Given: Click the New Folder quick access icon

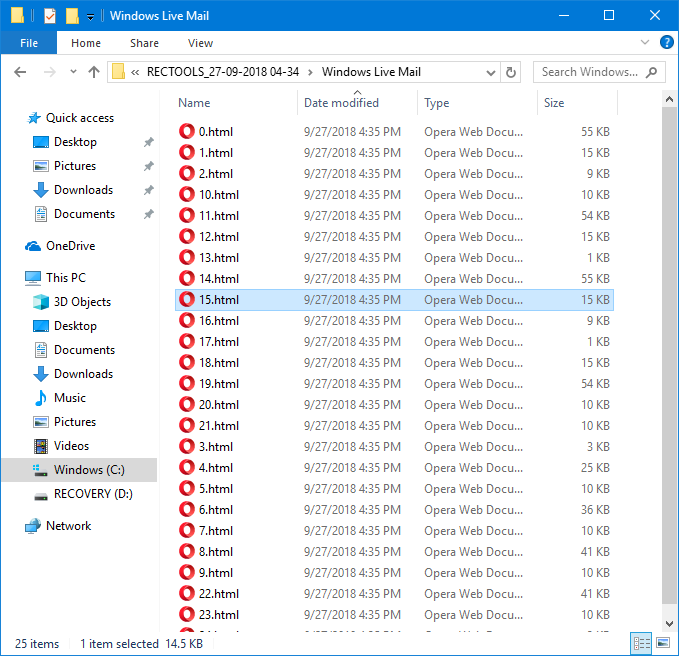Looking at the screenshot, I should [72, 16].
